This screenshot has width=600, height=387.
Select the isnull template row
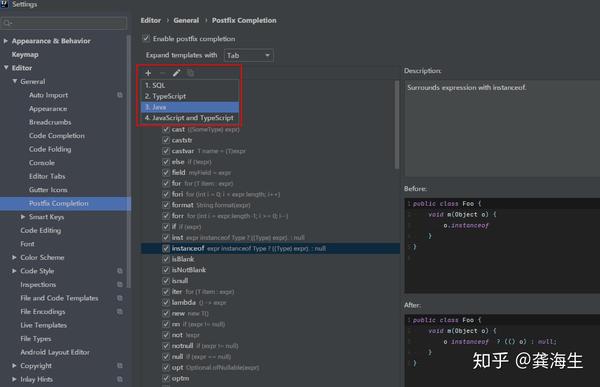pos(271,281)
